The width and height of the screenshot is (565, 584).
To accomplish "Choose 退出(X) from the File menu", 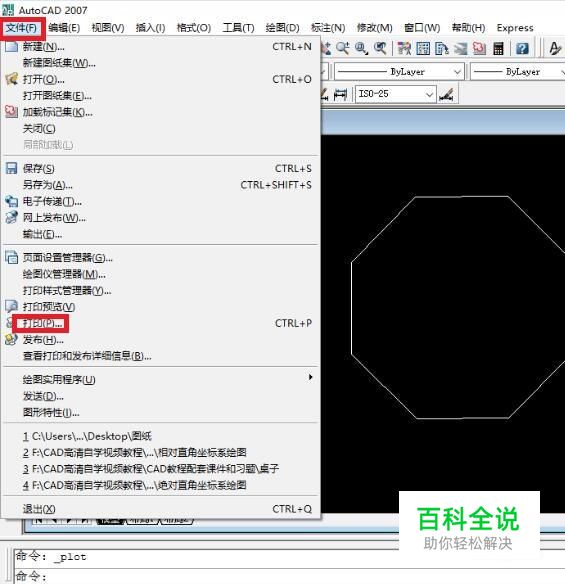I will 159,508.
